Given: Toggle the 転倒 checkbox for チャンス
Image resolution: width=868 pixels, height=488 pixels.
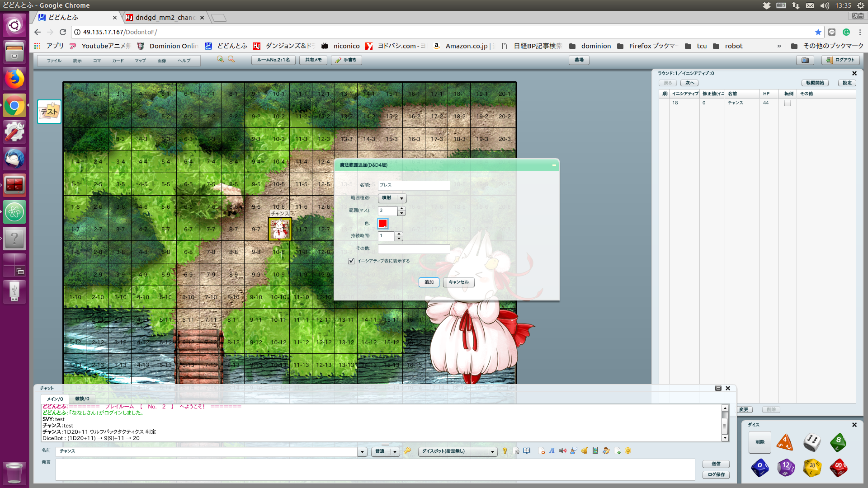Looking at the screenshot, I should (x=787, y=103).
